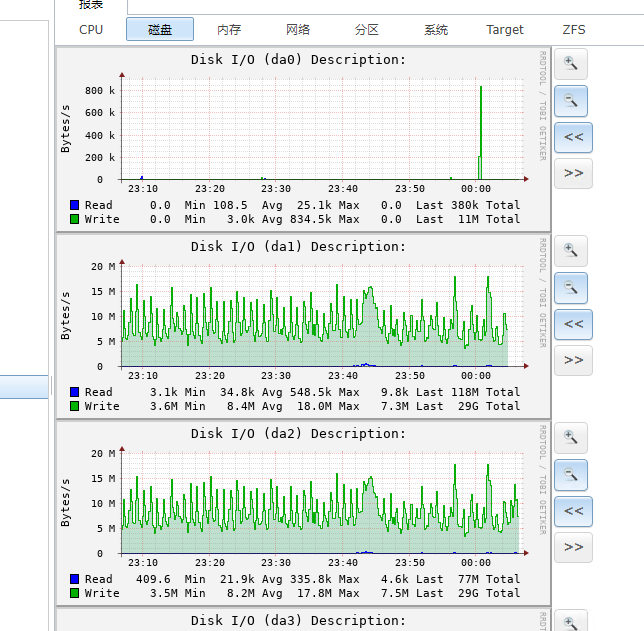Step da0 graph forward with >>

pos(573,173)
